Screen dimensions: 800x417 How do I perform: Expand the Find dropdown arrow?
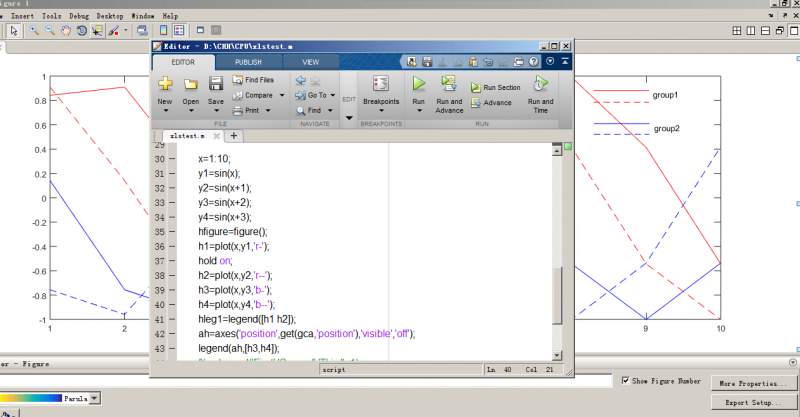330,111
